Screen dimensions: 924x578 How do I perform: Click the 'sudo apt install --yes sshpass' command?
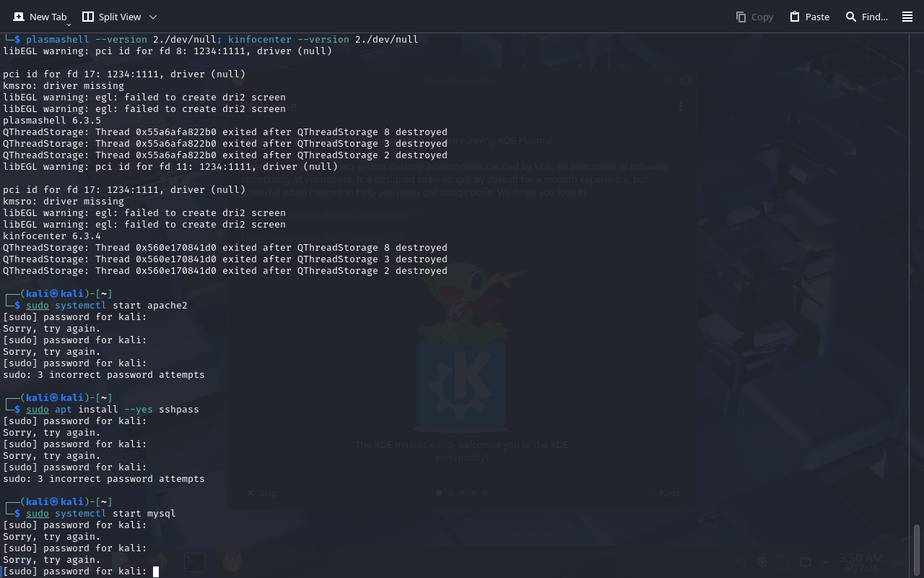[x=113, y=410]
